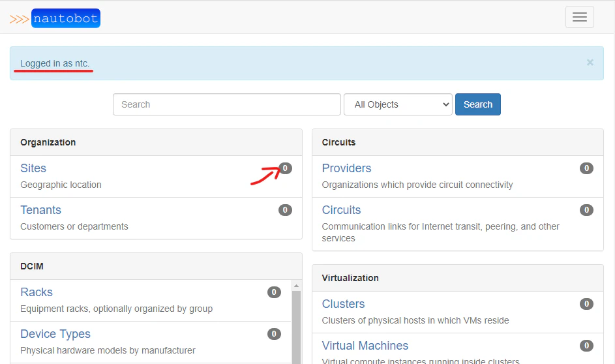Open the Tenants link
Viewport: 615px width, 364px height.
41,210
